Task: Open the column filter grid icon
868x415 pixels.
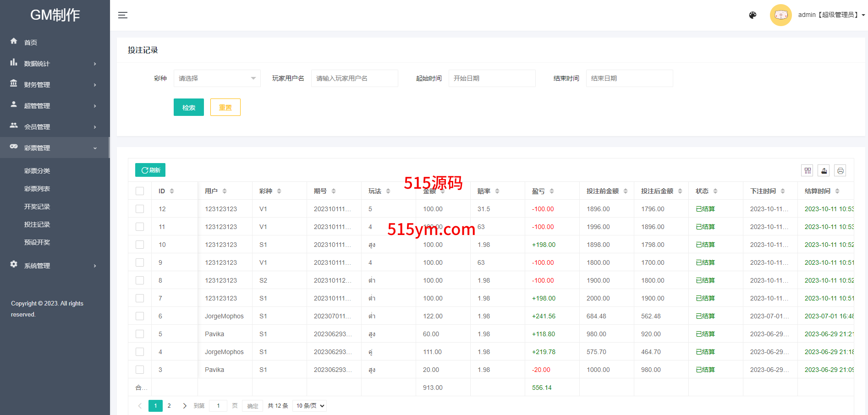Action: (808, 171)
